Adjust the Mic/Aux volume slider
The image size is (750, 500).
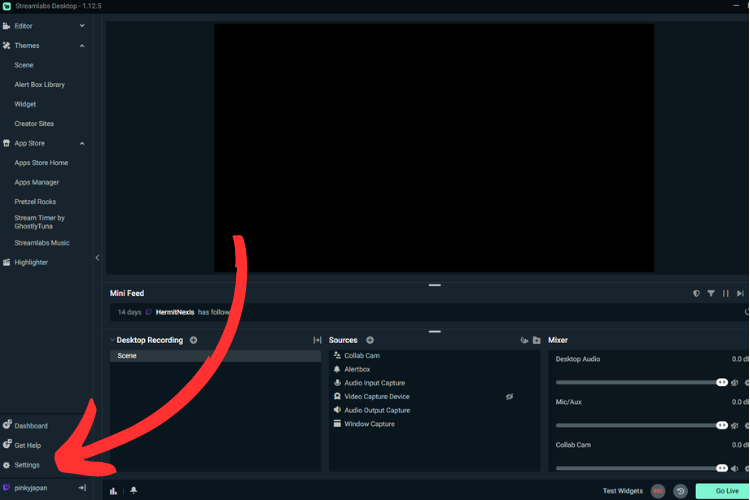click(x=642, y=425)
